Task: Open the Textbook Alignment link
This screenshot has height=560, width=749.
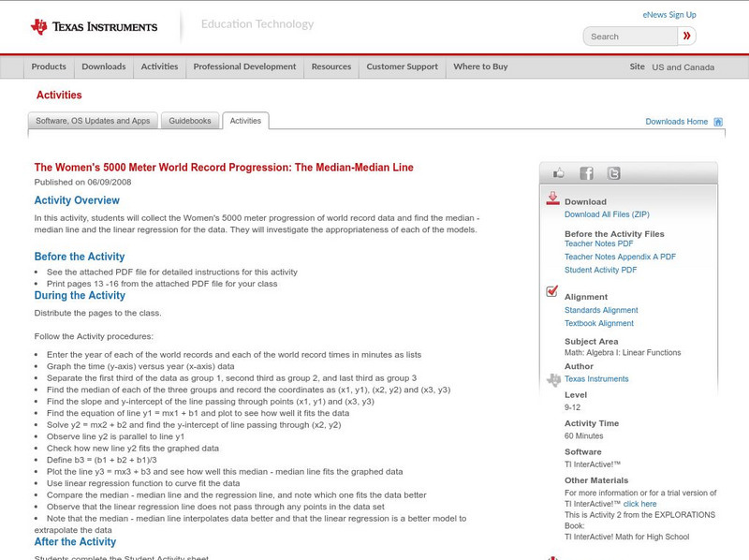Action: pos(599,323)
